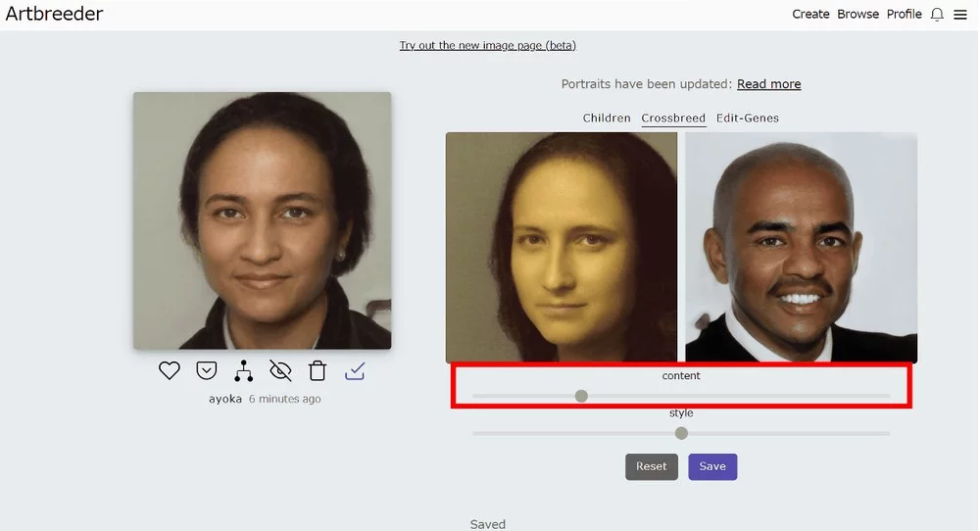Click the username ayoka

coord(225,399)
